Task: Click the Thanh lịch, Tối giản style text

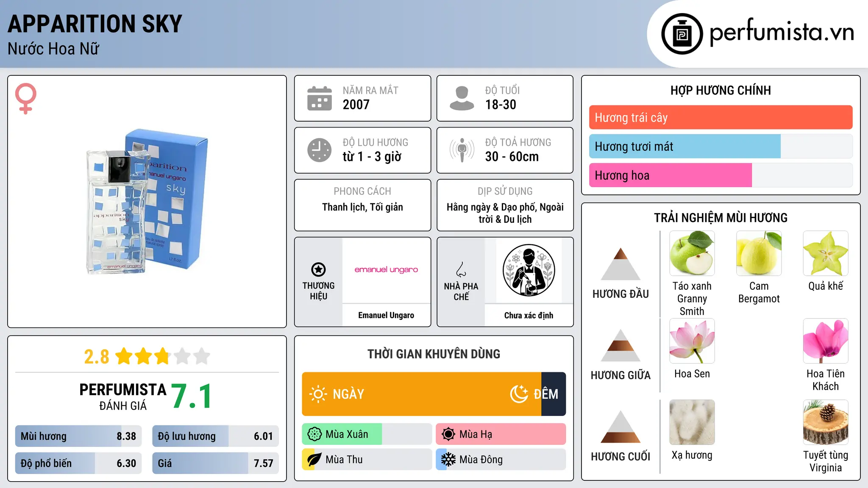Action: (x=362, y=207)
